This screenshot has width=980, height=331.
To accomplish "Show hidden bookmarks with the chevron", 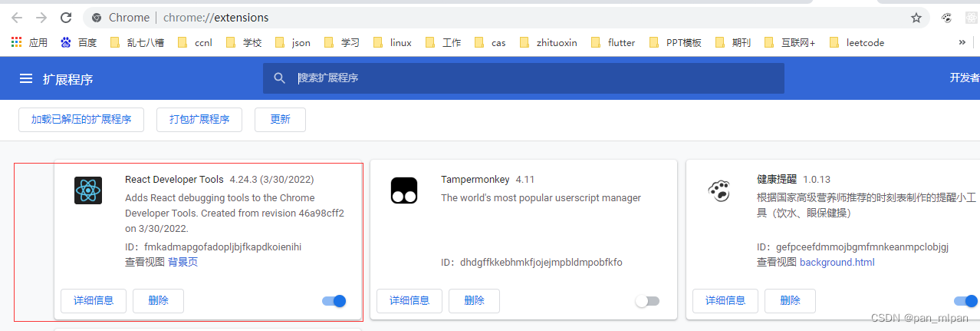I will click(962, 42).
